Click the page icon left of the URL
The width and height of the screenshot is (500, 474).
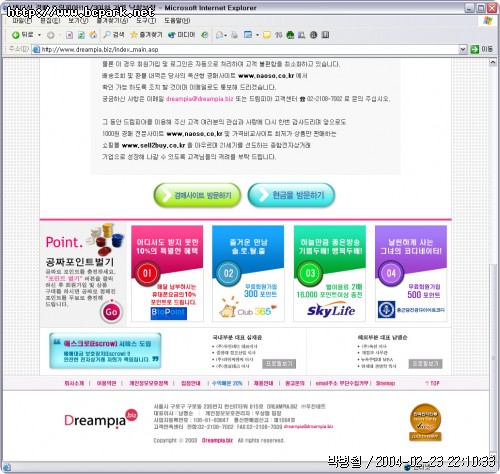point(36,49)
